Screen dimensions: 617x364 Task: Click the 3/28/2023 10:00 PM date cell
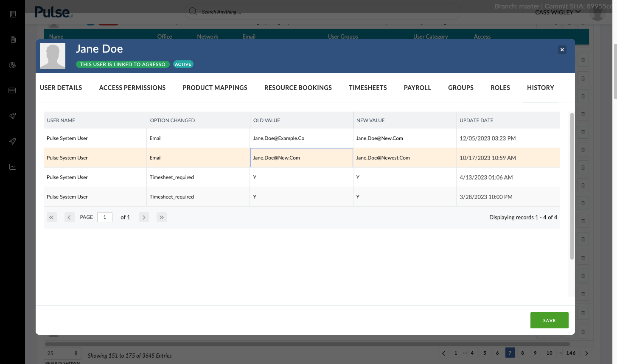click(508, 197)
